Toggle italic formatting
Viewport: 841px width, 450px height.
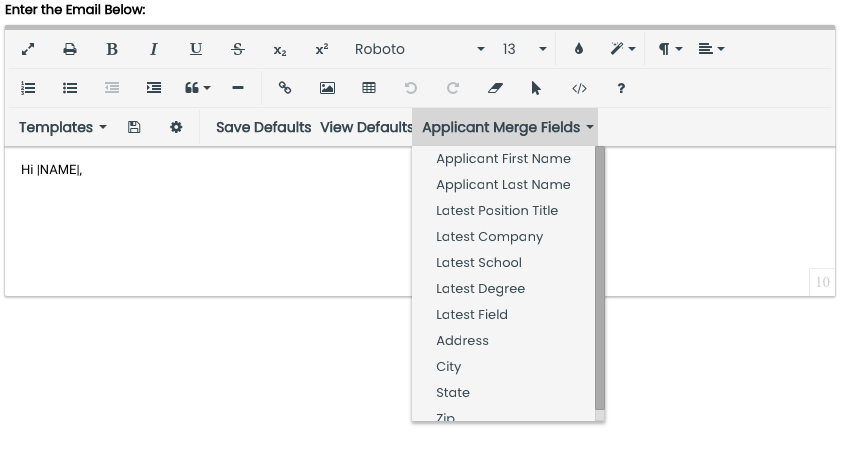tap(154, 49)
